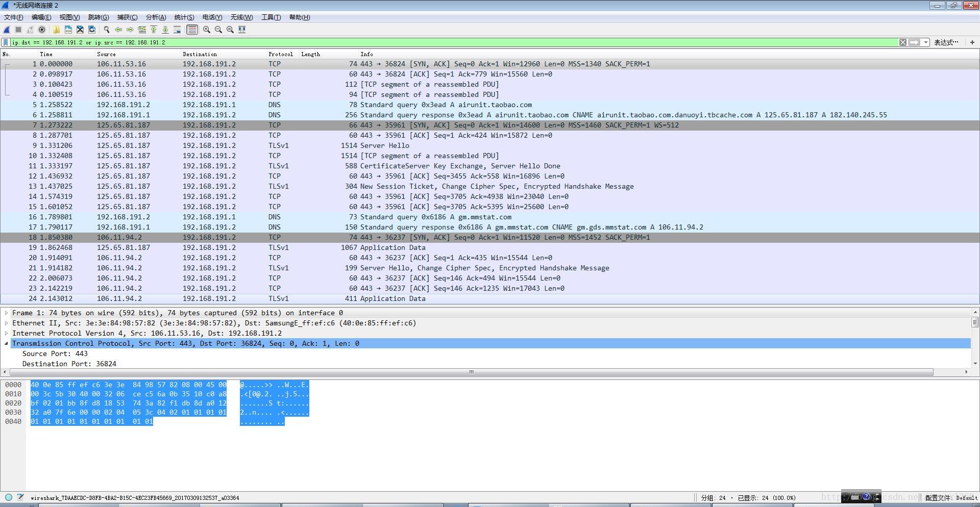Close this capture file
The width and height of the screenshot is (980, 507).
coord(80,30)
